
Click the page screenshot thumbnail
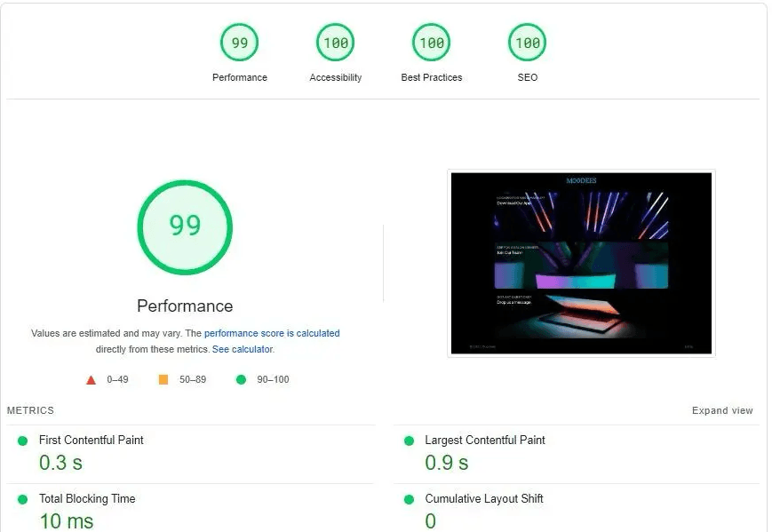tap(581, 263)
